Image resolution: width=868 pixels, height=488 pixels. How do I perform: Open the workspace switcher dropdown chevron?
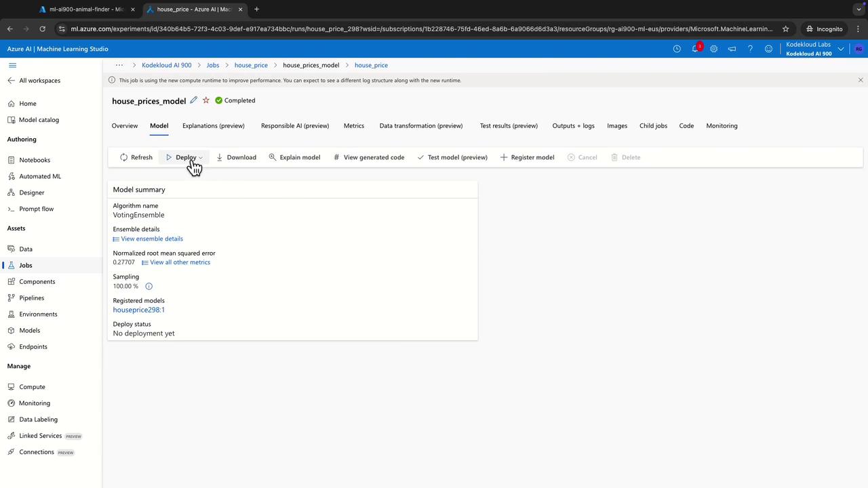(x=841, y=49)
